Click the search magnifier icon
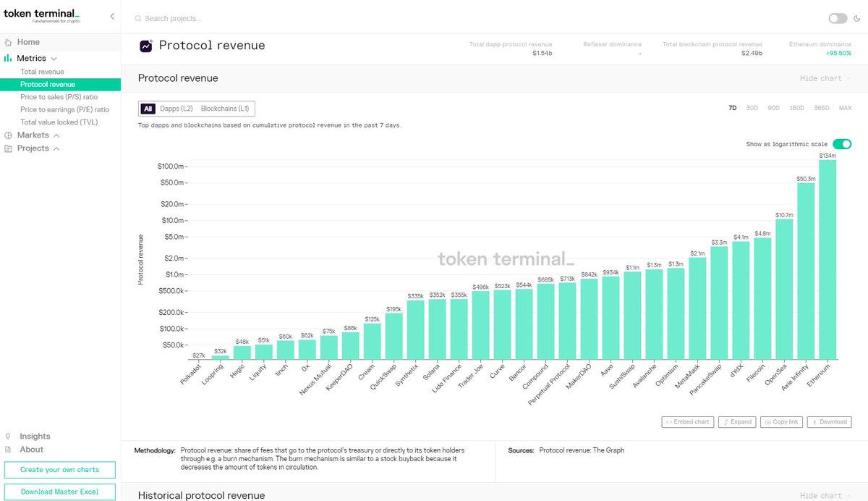The width and height of the screenshot is (868, 501). (x=137, y=18)
